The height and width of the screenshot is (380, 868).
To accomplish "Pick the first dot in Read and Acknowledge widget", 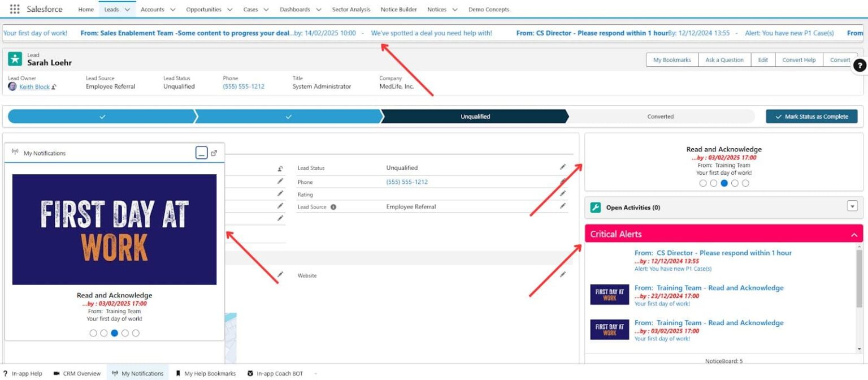I will pos(703,183).
